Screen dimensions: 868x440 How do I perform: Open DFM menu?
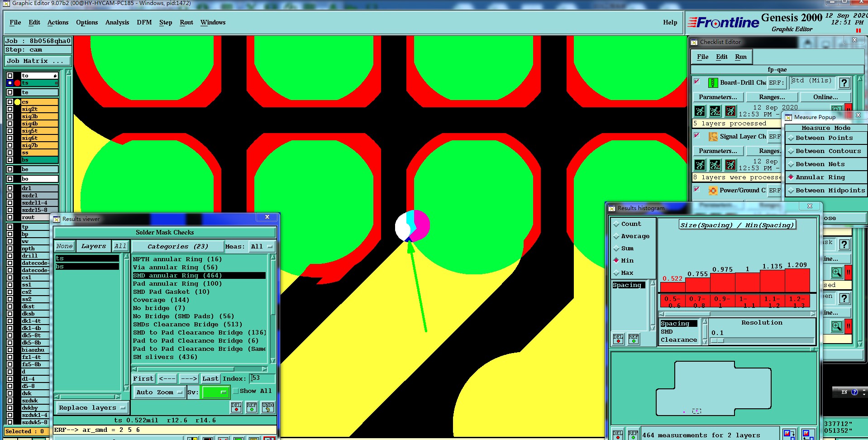pos(144,23)
